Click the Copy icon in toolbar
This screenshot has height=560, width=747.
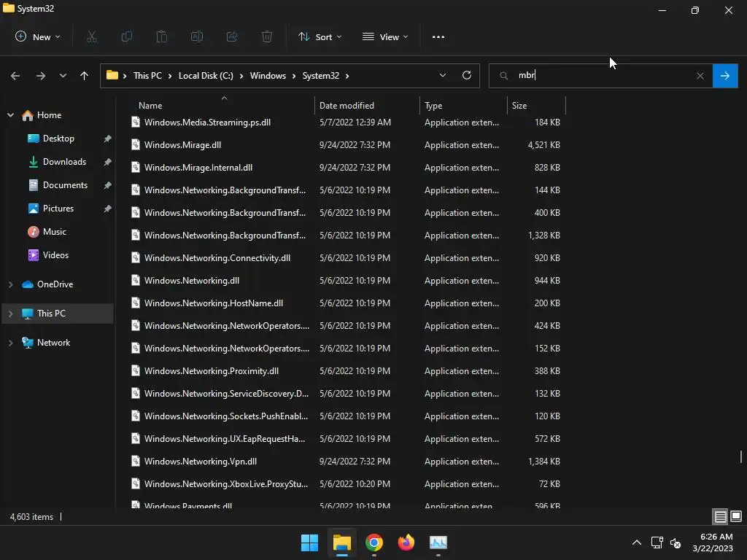[x=127, y=36]
